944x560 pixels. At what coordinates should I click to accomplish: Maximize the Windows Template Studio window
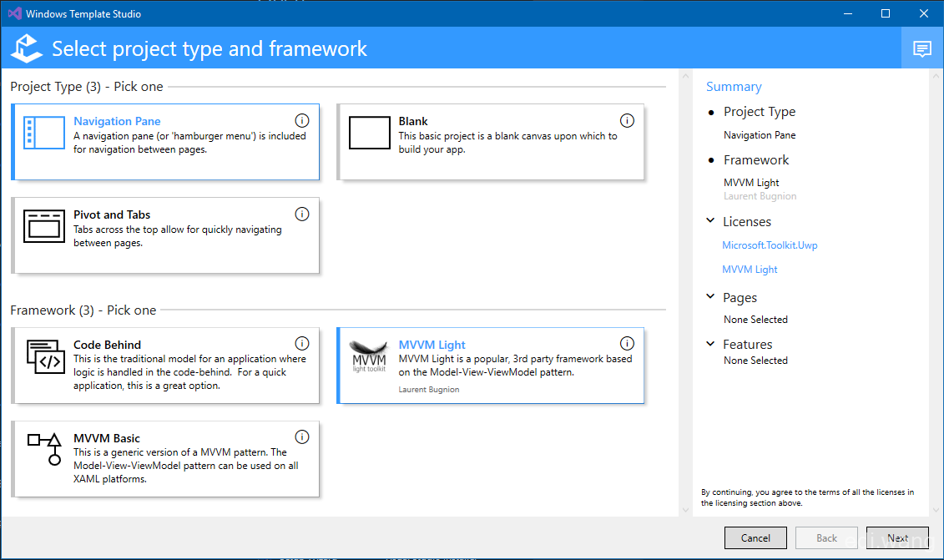tap(885, 13)
